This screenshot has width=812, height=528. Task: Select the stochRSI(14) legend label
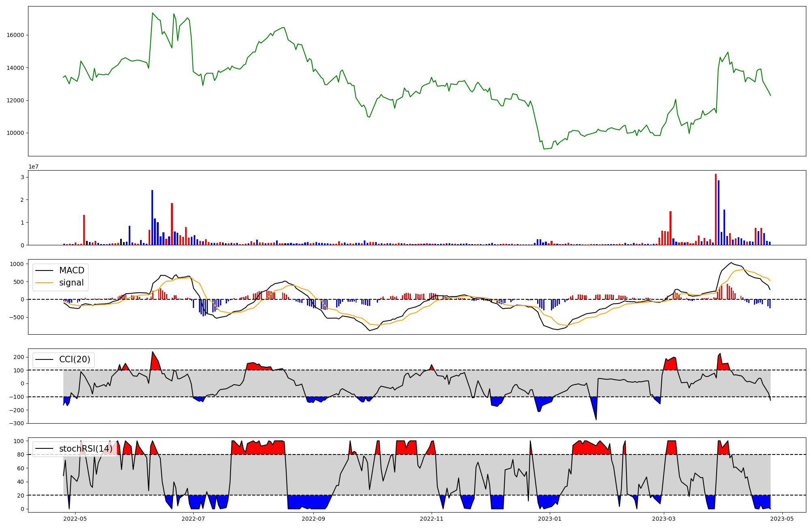pyautogui.click(x=86, y=448)
